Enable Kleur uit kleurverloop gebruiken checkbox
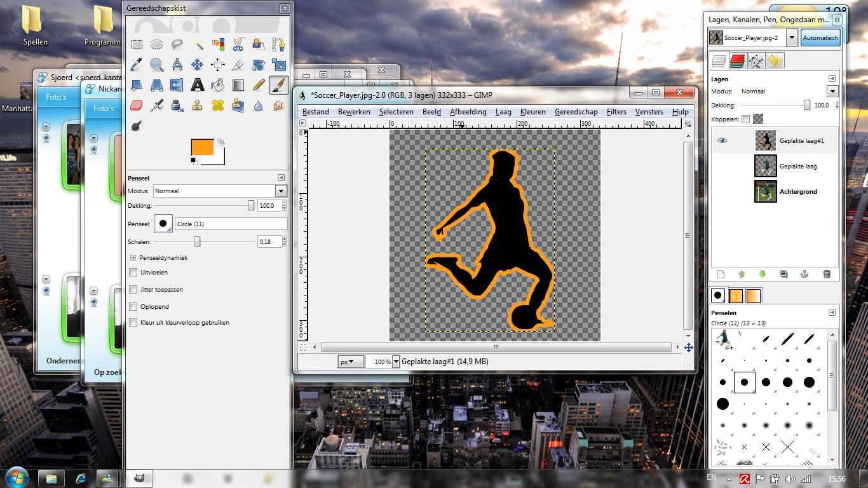Image resolution: width=868 pixels, height=488 pixels. coord(133,322)
